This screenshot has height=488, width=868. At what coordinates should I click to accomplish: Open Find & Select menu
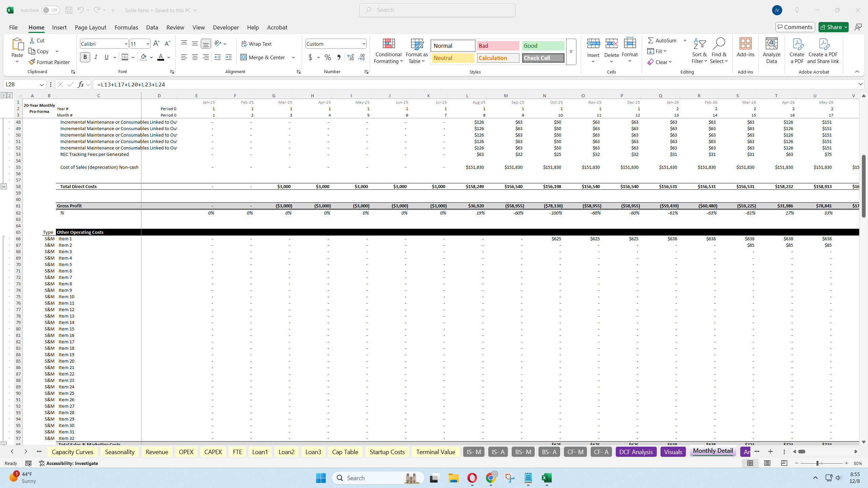pos(719,51)
